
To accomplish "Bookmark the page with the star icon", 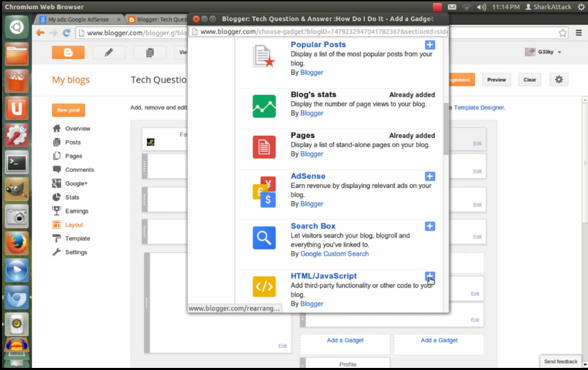I will click(562, 33).
